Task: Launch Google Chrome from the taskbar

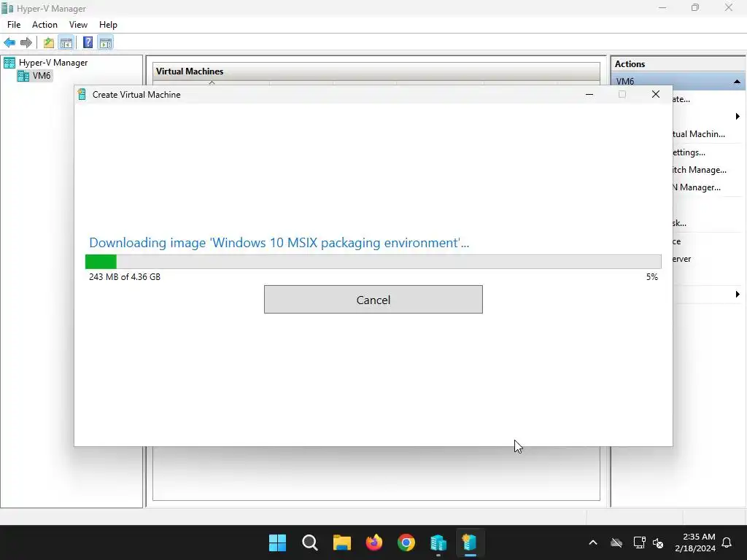Action: click(x=406, y=542)
